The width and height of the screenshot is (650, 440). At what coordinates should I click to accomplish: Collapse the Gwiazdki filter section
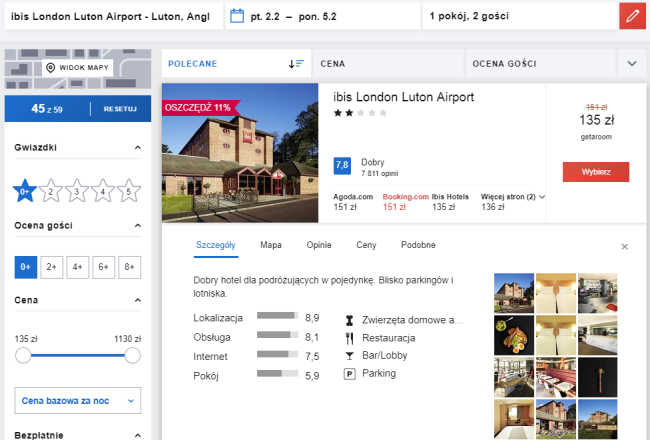point(138,148)
